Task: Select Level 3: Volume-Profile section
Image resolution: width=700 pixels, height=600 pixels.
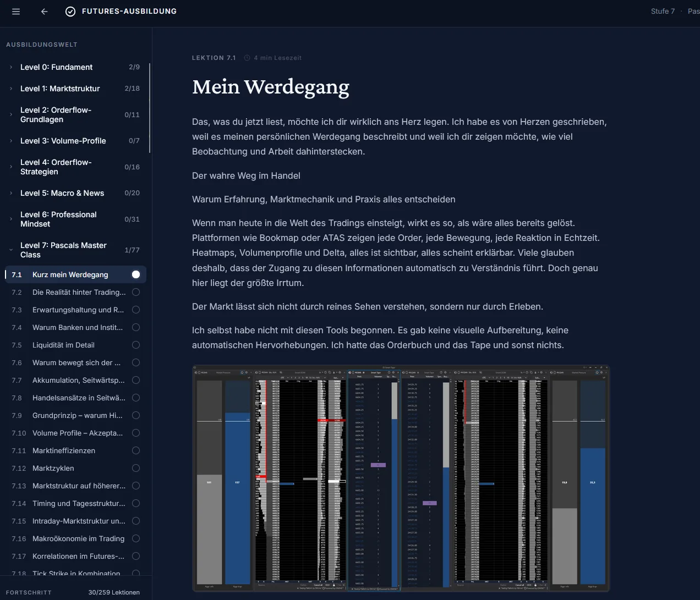Action: point(75,141)
